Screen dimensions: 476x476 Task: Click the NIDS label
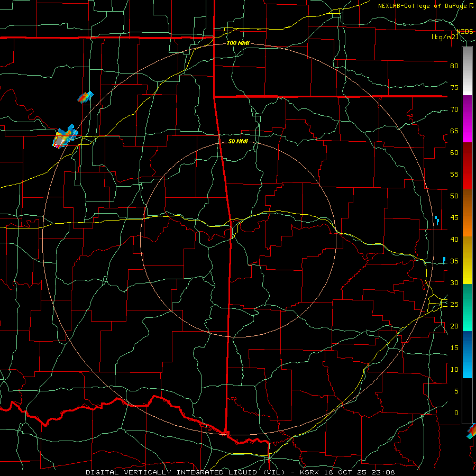pyautogui.click(x=464, y=32)
